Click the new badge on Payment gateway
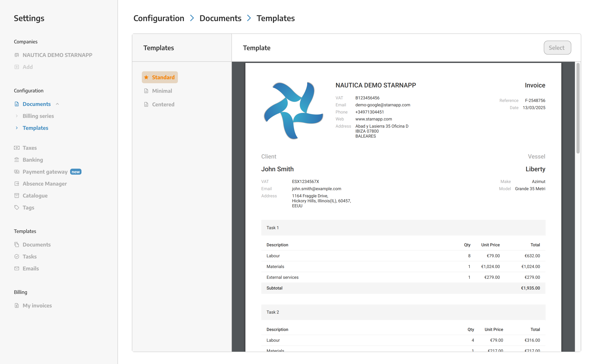 pos(76,172)
